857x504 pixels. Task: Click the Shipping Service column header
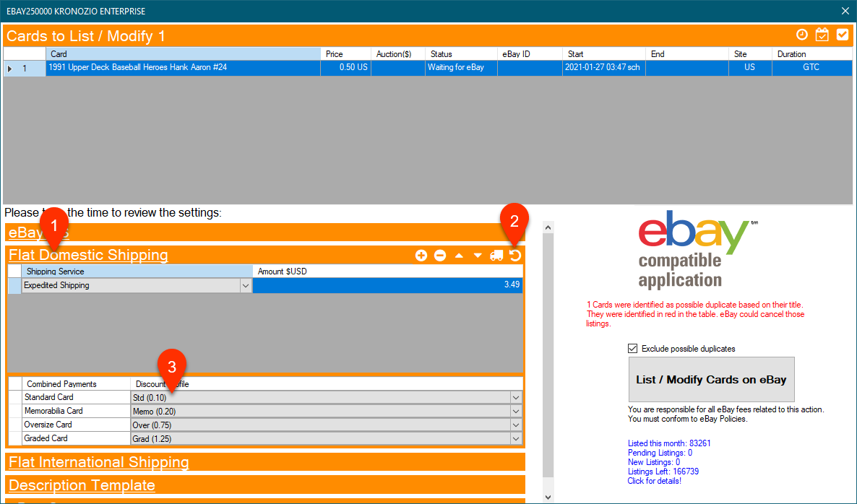(137, 271)
